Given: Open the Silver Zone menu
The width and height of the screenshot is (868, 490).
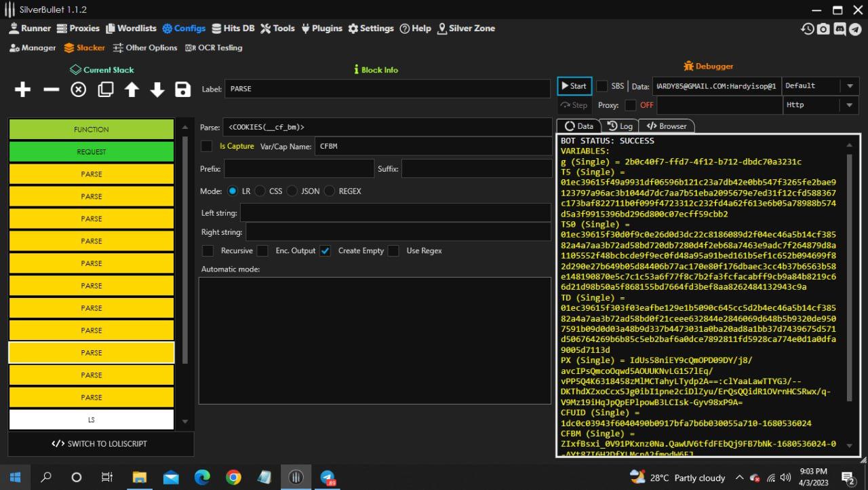Looking at the screenshot, I should pos(467,29).
